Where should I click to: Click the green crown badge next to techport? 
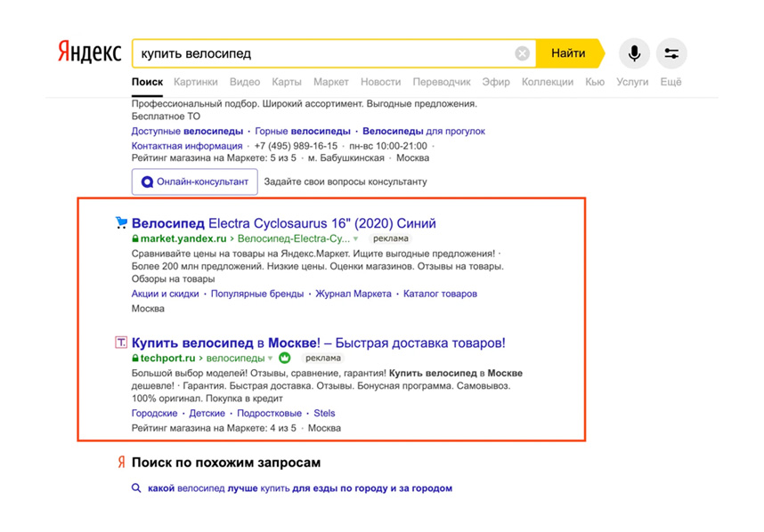click(x=285, y=358)
